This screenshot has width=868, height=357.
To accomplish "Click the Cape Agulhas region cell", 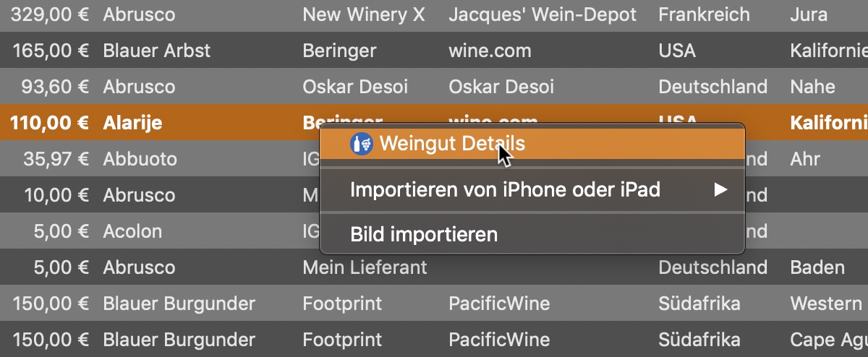I will pyautogui.click(x=829, y=340).
